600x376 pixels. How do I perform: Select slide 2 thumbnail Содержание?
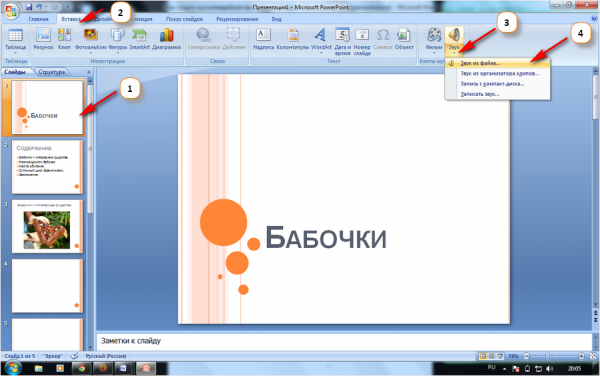point(47,167)
